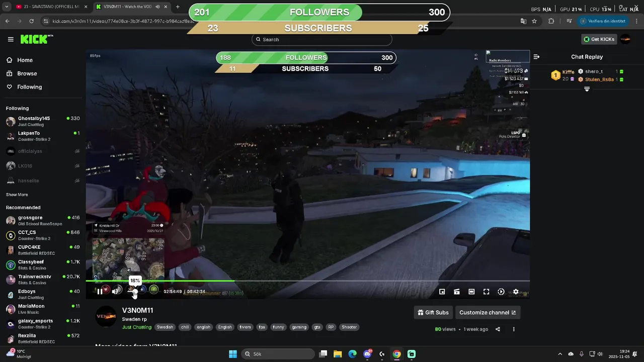Screen dimensions: 644x362
Task: Select the Shooter tag
Action: click(x=349, y=327)
